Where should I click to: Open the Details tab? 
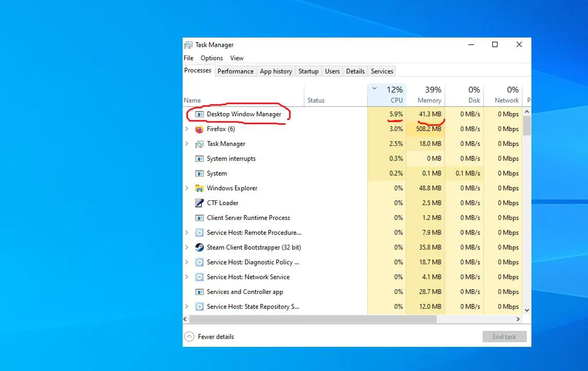[x=355, y=71]
